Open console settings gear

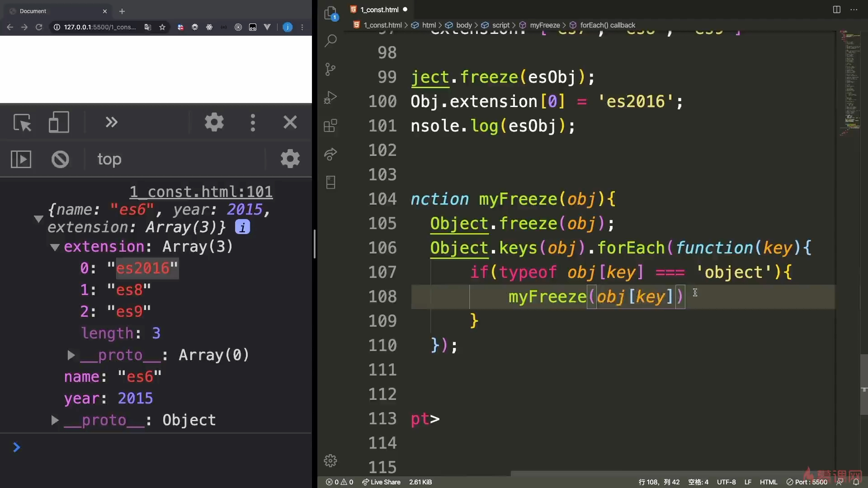point(290,159)
